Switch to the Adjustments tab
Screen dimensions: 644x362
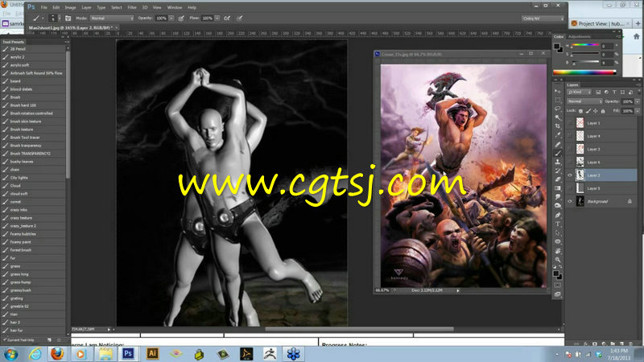click(580, 36)
